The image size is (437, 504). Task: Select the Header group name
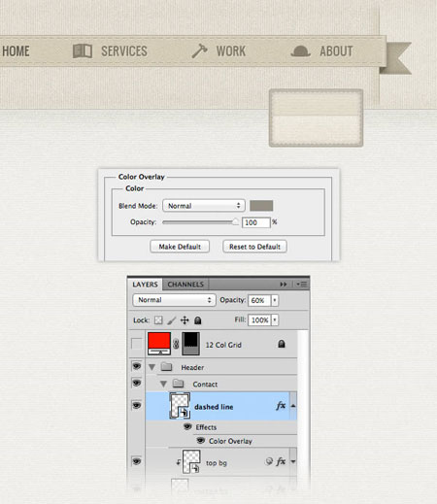pyautogui.click(x=192, y=367)
